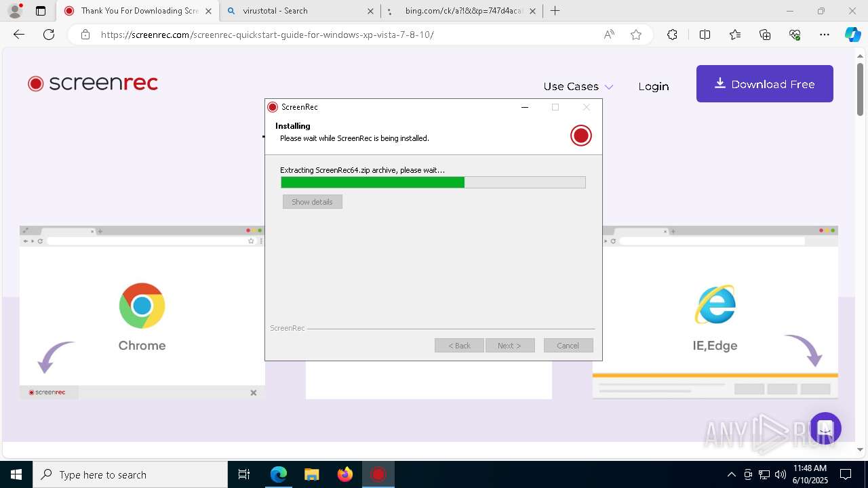Select the ScreenRec taskbar icon
The width and height of the screenshot is (868, 488).
tap(378, 474)
